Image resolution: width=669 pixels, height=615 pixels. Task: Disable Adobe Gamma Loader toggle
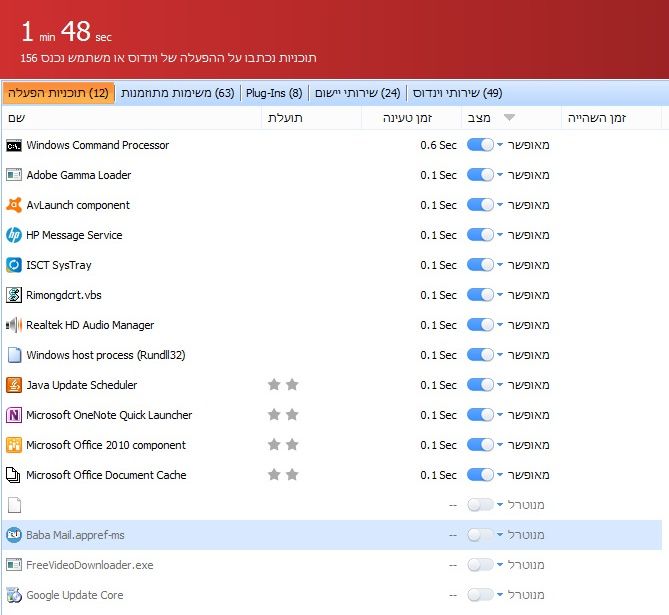[x=480, y=175]
